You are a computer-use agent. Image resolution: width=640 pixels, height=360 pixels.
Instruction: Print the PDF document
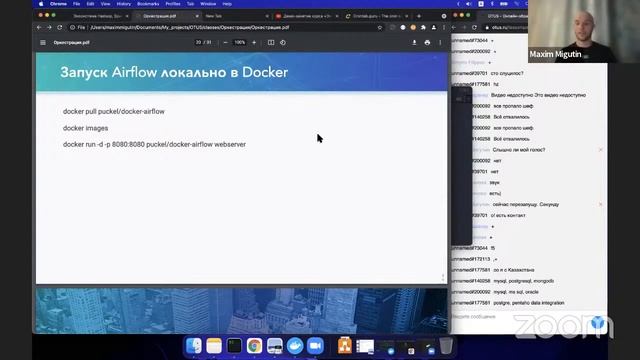click(x=427, y=42)
